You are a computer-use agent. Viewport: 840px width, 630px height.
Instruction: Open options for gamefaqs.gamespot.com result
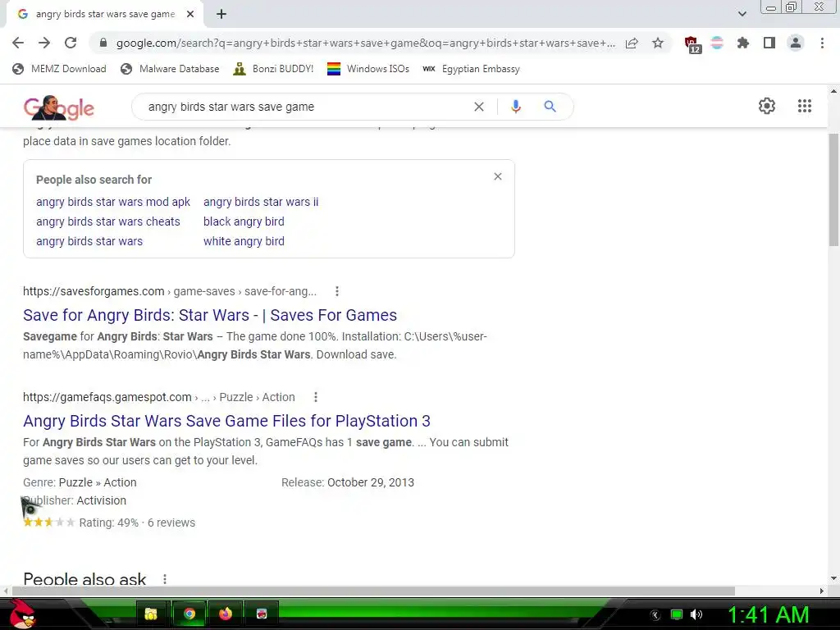316,397
